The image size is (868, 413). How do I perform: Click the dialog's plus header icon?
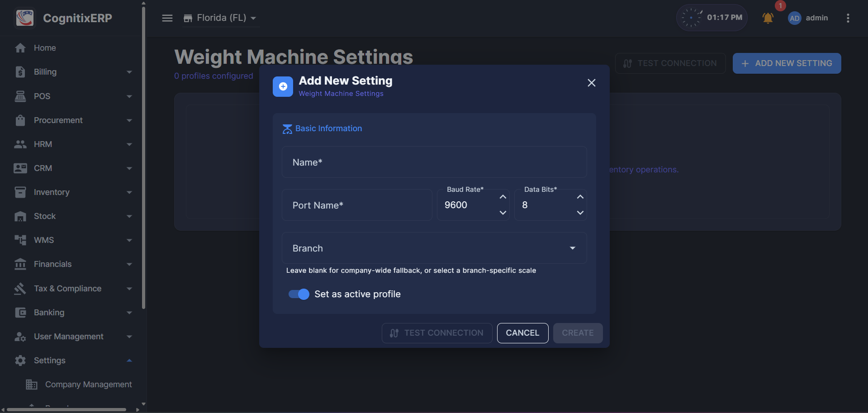click(x=283, y=86)
